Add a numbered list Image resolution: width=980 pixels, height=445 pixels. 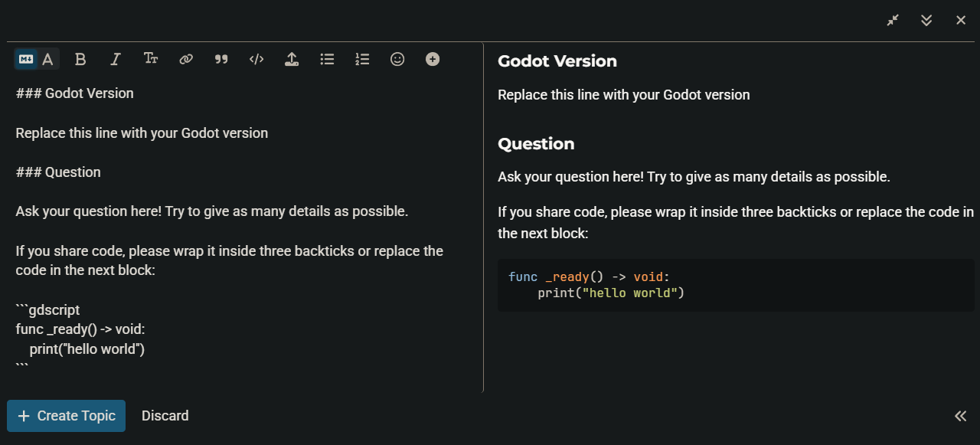[362, 59]
